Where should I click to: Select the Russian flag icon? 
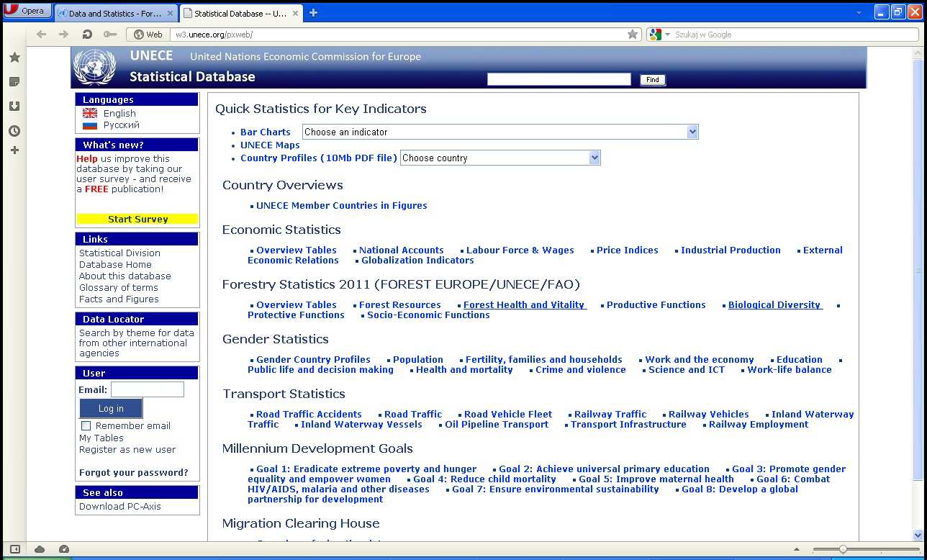(90, 125)
